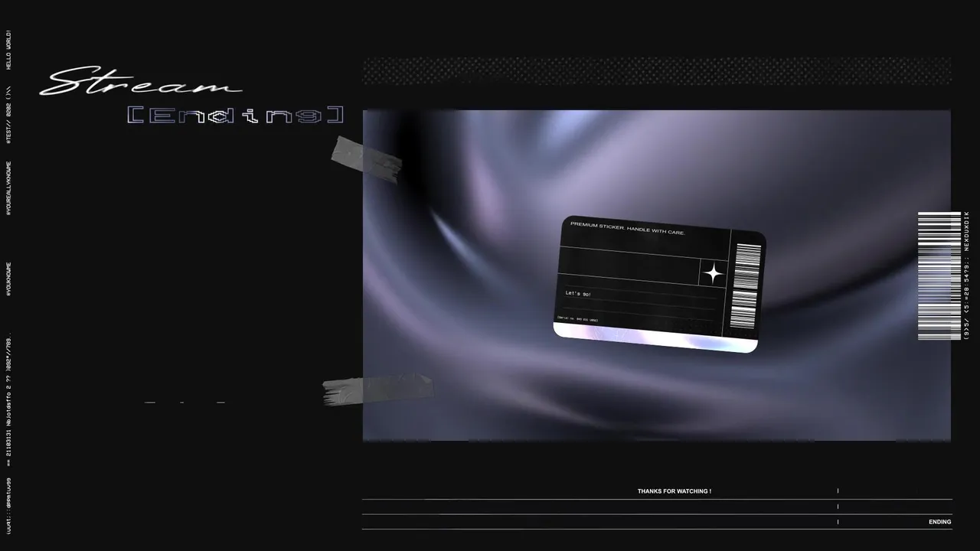Click "THANKS FOR WATCHING !" text
Viewport: 980px width, 551px height.
coord(675,491)
